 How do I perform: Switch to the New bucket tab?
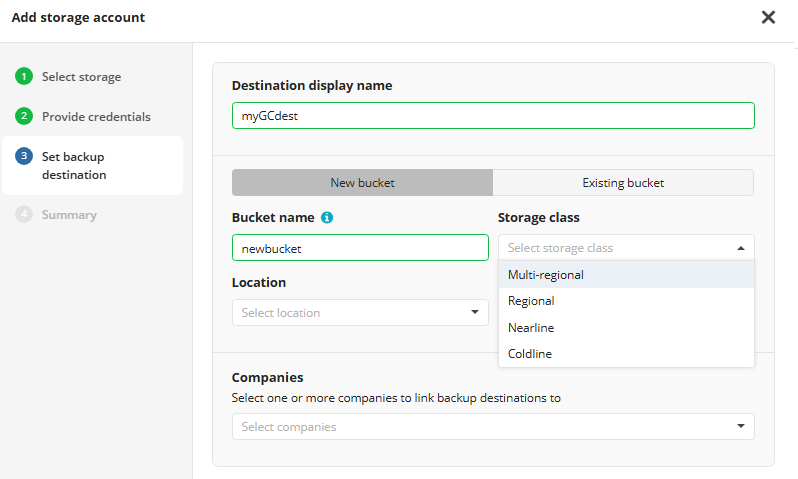click(362, 183)
